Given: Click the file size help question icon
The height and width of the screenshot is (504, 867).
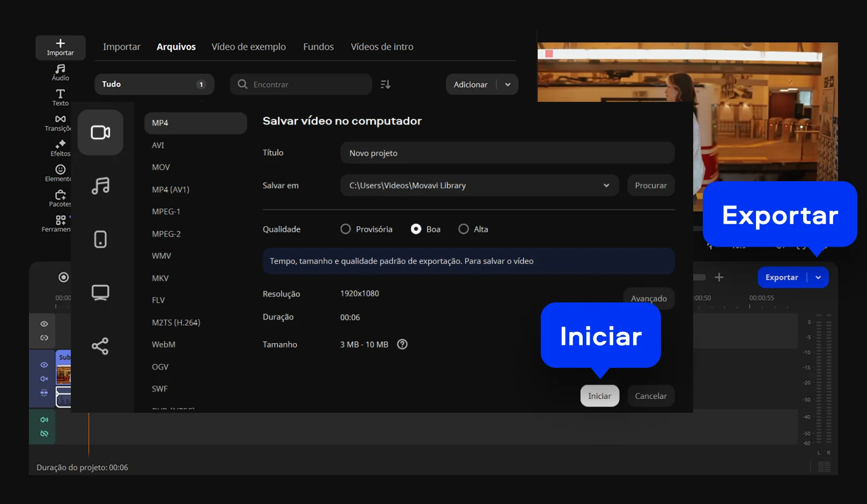Looking at the screenshot, I should click(402, 344).
